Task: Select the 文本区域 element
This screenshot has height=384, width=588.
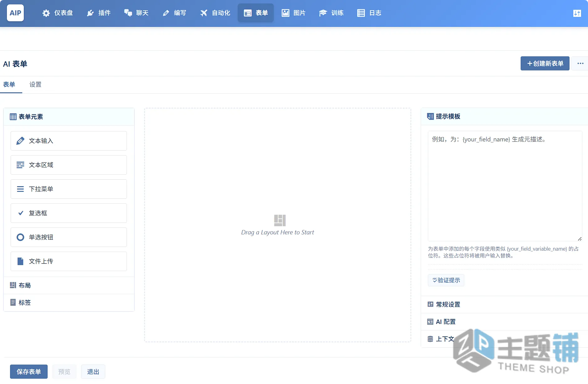Action: point(69,165)
